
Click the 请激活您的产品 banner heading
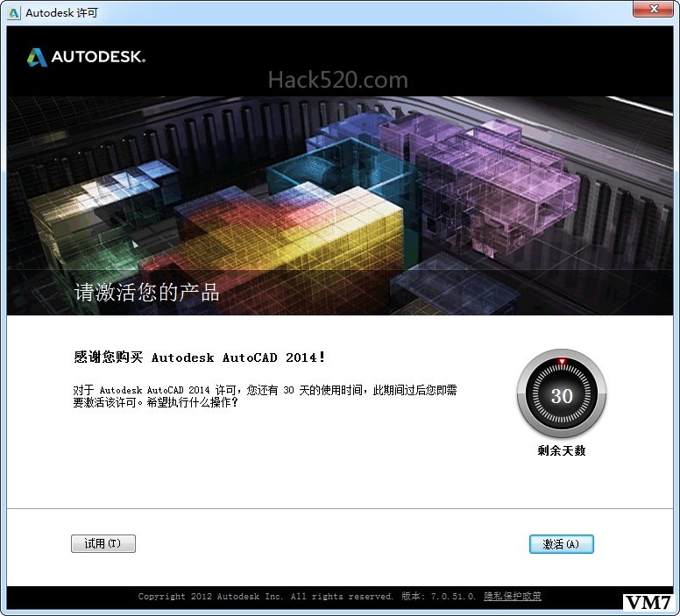pyautogui.click(x=147, y=293)
